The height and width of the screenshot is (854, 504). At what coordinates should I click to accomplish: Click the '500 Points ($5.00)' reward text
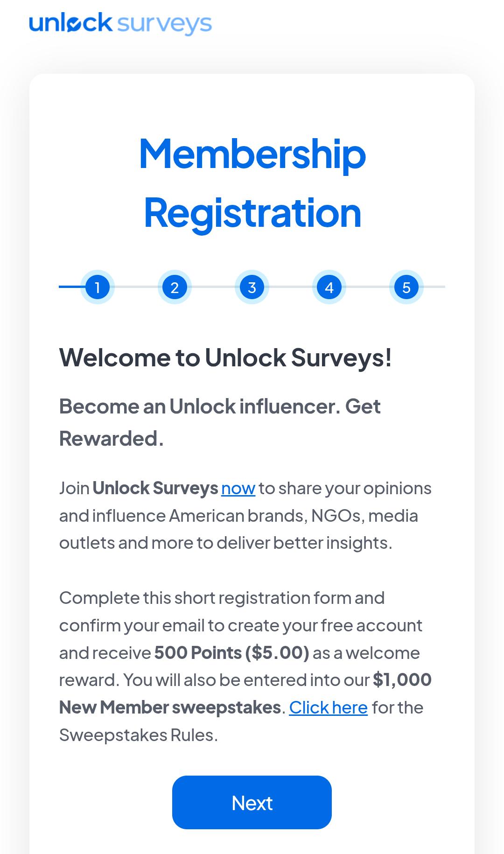tap(231, 652)
